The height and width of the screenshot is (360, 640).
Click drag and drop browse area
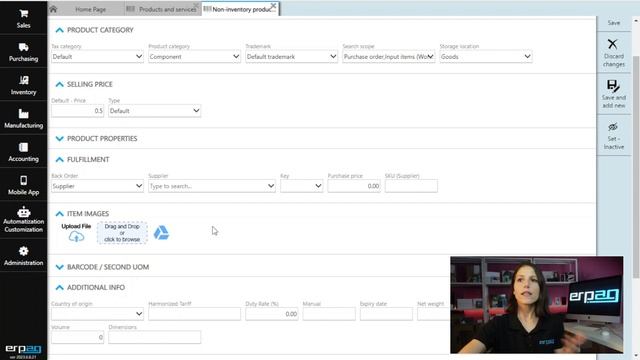(122, 233)
